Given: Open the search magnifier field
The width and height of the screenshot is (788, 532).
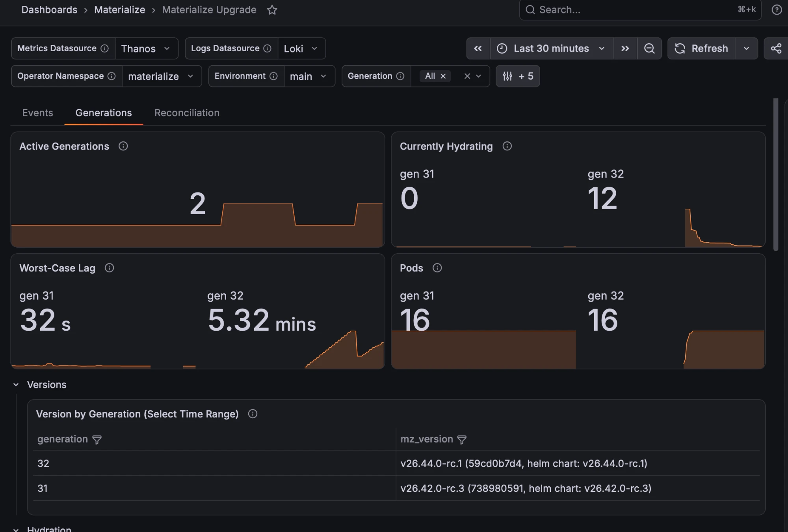Looking at the screenshot, I should coord(640,10).
